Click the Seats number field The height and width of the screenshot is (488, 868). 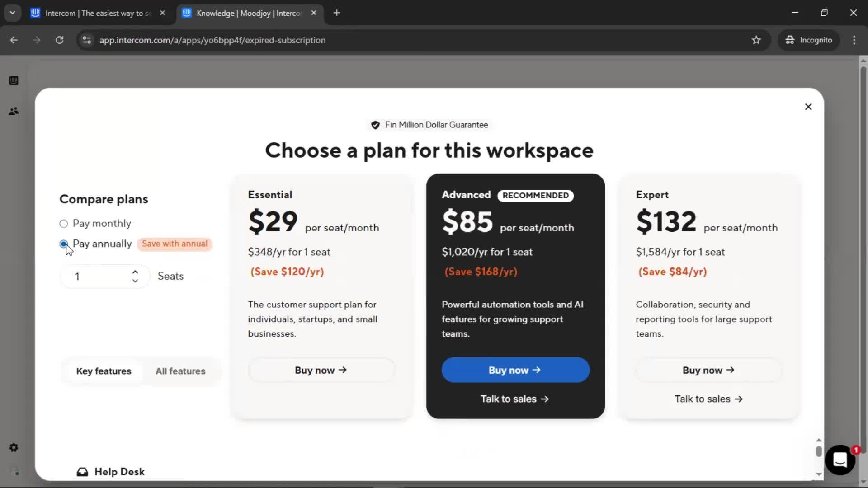coord(104,277)
